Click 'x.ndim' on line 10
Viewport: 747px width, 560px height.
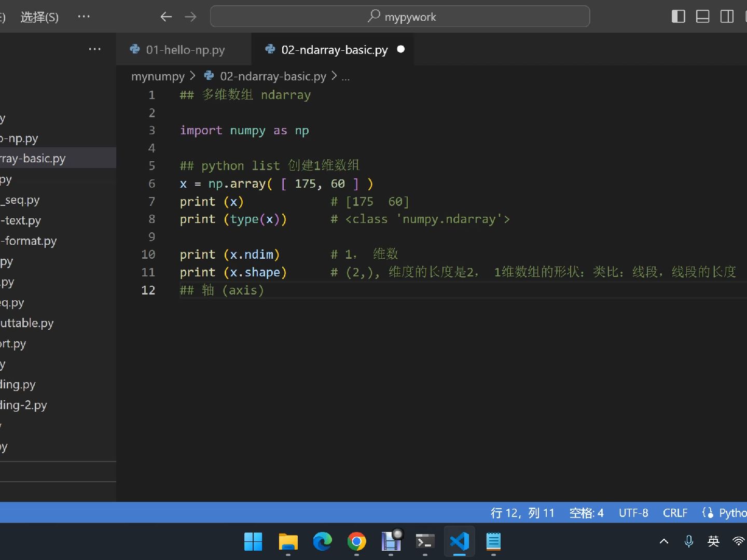point(251,255)
